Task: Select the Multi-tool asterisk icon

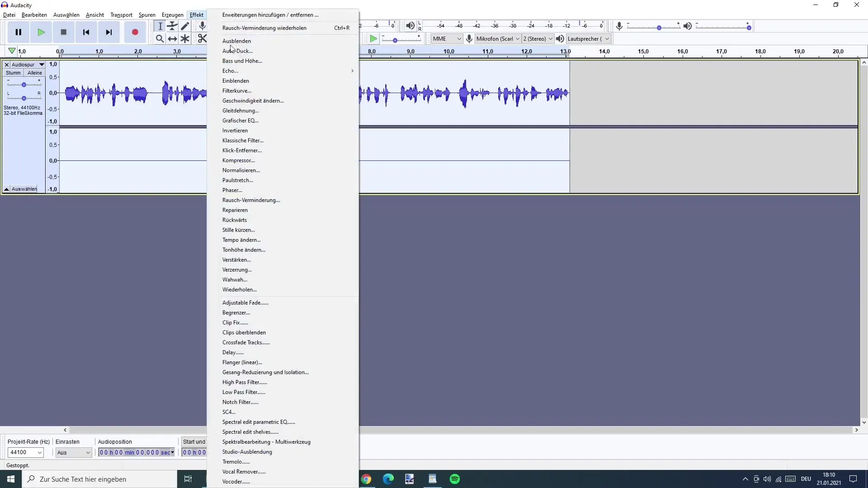Action: 185,39
